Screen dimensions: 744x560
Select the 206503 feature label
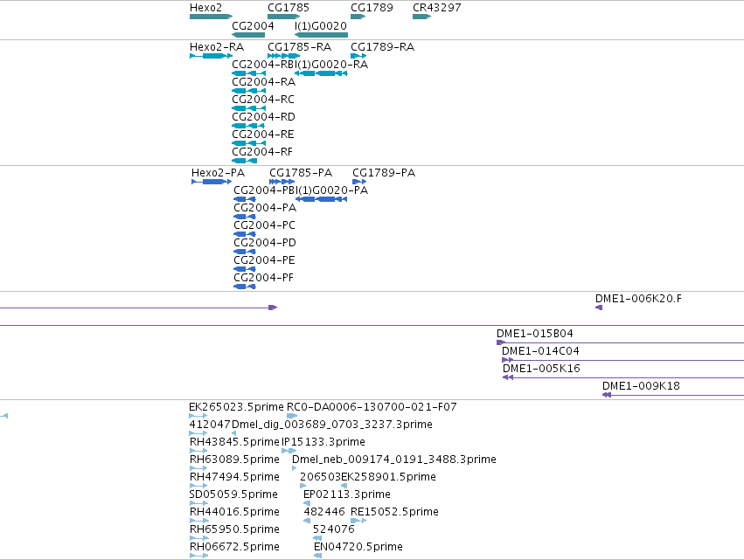point(320,477)
